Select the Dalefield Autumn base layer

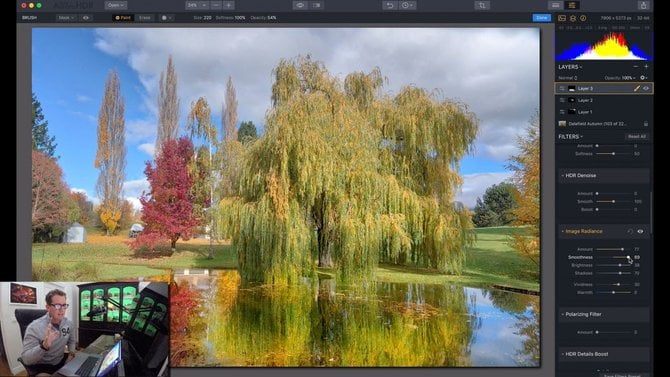pyautogui.click(x=603, y=124)
